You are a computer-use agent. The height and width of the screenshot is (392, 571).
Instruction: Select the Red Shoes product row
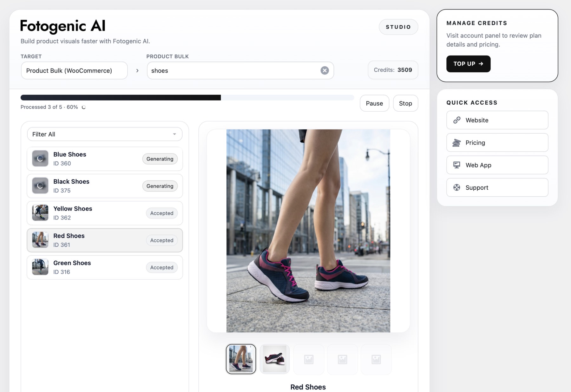tap(105, 240)
